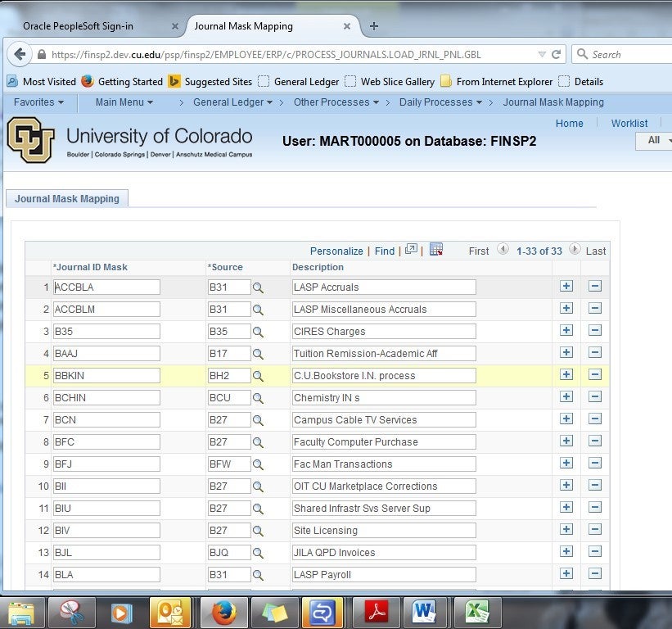Viewport: 672px width, 629px height.
Task: Open the All search scope dropdown
Action: [654, 140]
